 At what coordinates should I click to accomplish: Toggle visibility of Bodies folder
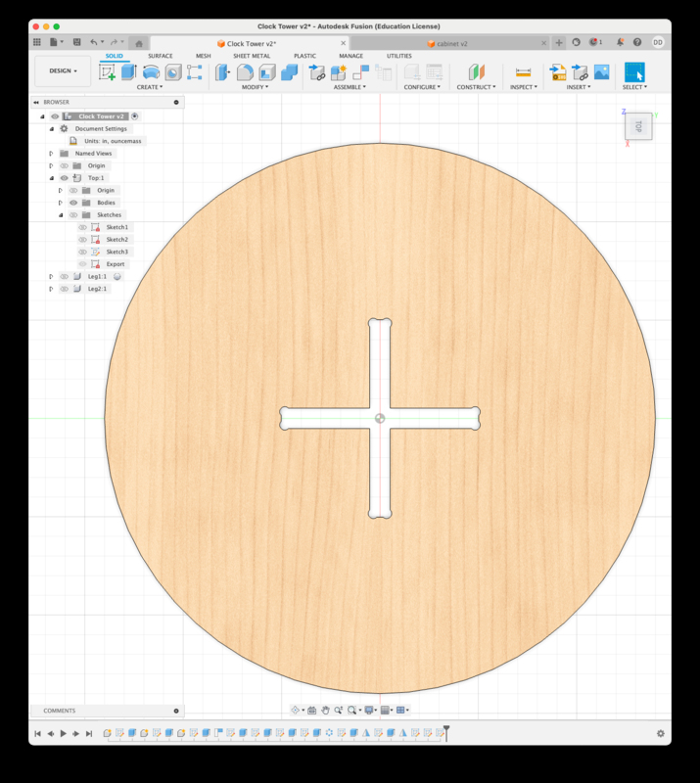coord(73,203)
